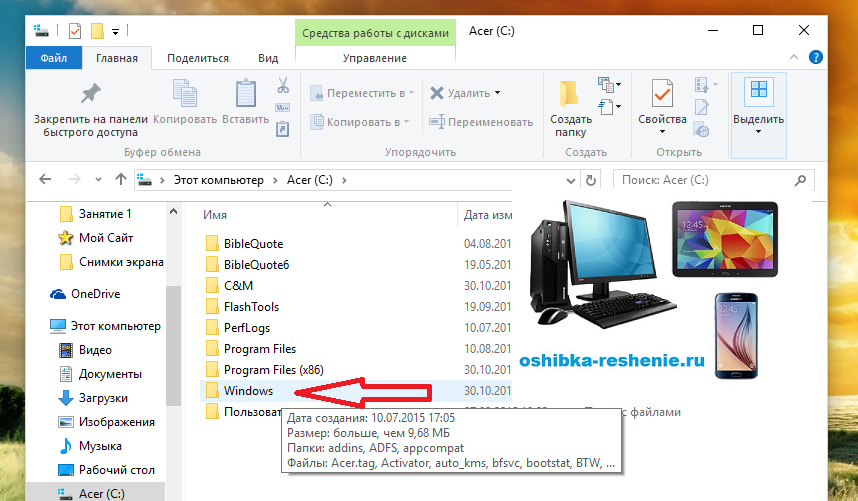This screenshot has height=501, width=858.
Task: Click the search magnifier icon
Action: [801, 180]
